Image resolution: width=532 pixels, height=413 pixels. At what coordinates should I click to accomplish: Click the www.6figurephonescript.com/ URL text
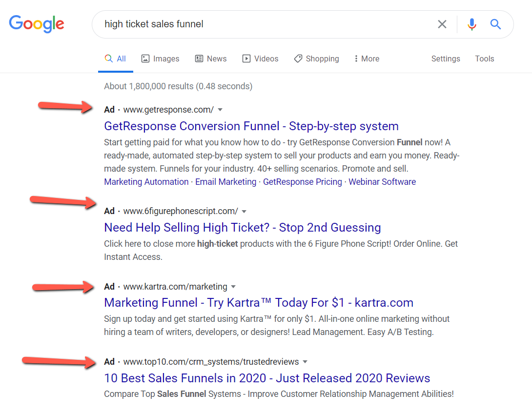coord(181,211)
